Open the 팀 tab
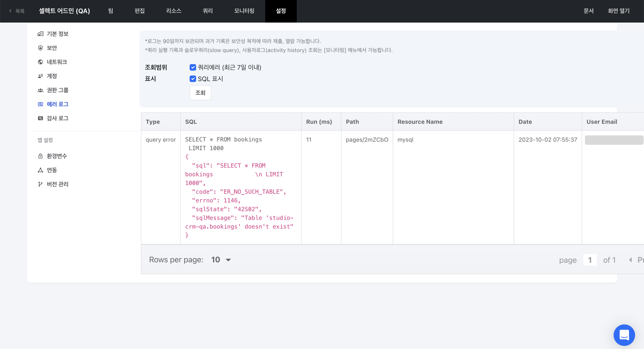 pyautogui.click(x=111, y=11)
